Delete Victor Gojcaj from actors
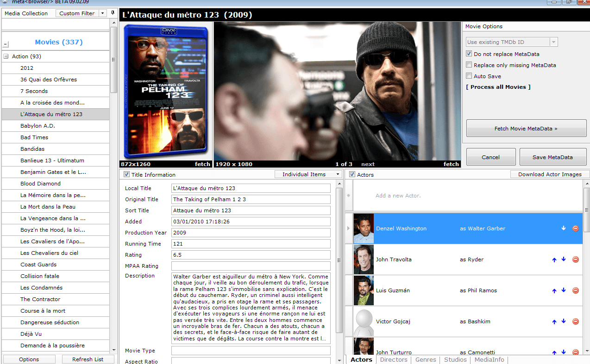Screen dimensions: 590x364 click(x=576, y=321)
